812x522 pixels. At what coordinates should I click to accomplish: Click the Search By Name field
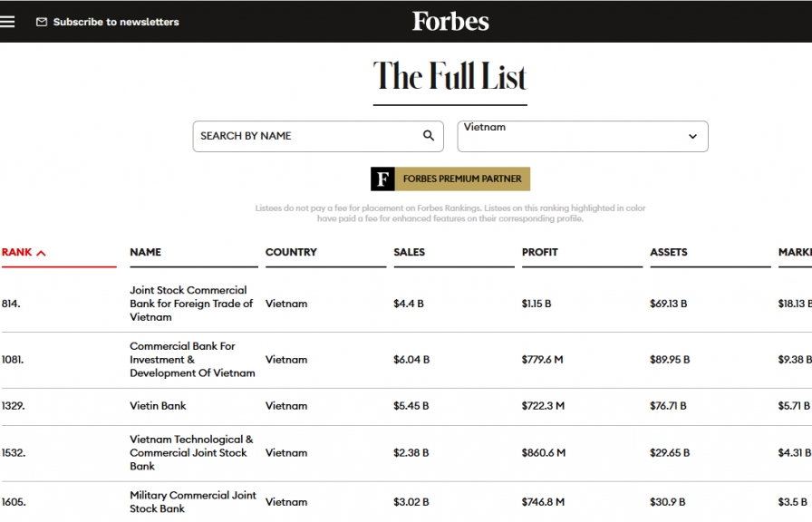tap(308, 136)
